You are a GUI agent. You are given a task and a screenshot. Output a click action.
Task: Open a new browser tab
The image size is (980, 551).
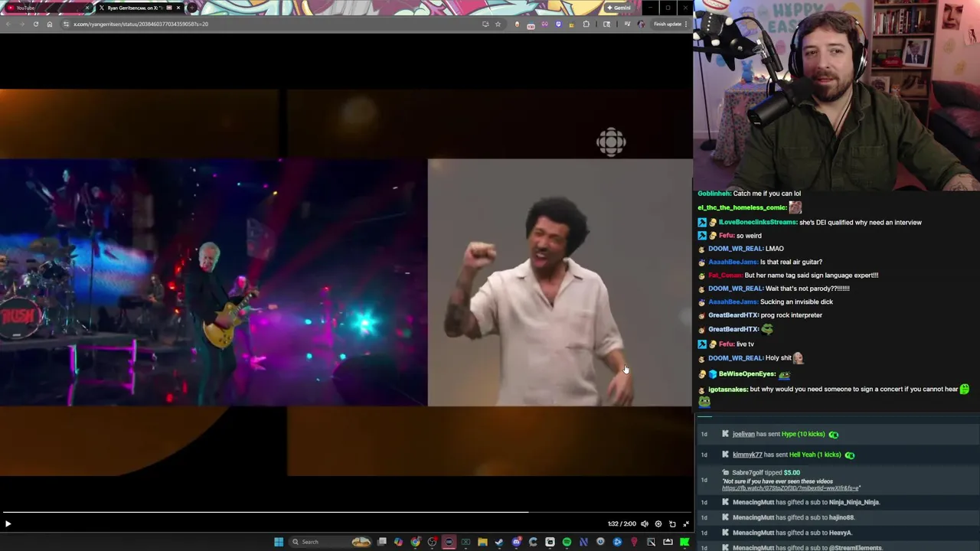tap(191, 8)
